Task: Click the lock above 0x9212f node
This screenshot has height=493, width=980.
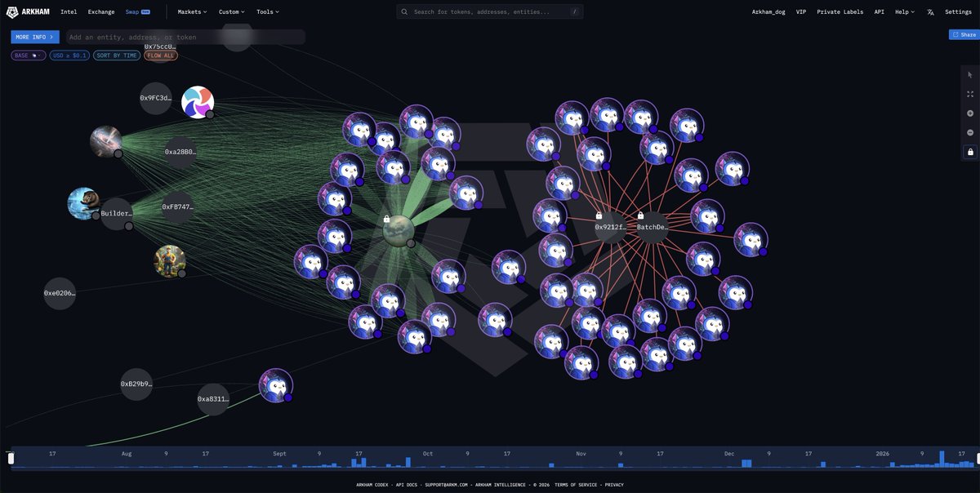Action: 599,215
